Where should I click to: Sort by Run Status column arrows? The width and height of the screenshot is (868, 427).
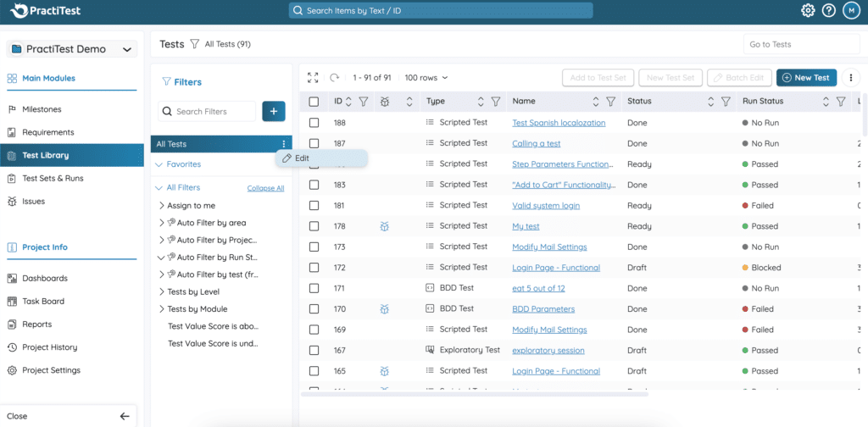point(826,101)
